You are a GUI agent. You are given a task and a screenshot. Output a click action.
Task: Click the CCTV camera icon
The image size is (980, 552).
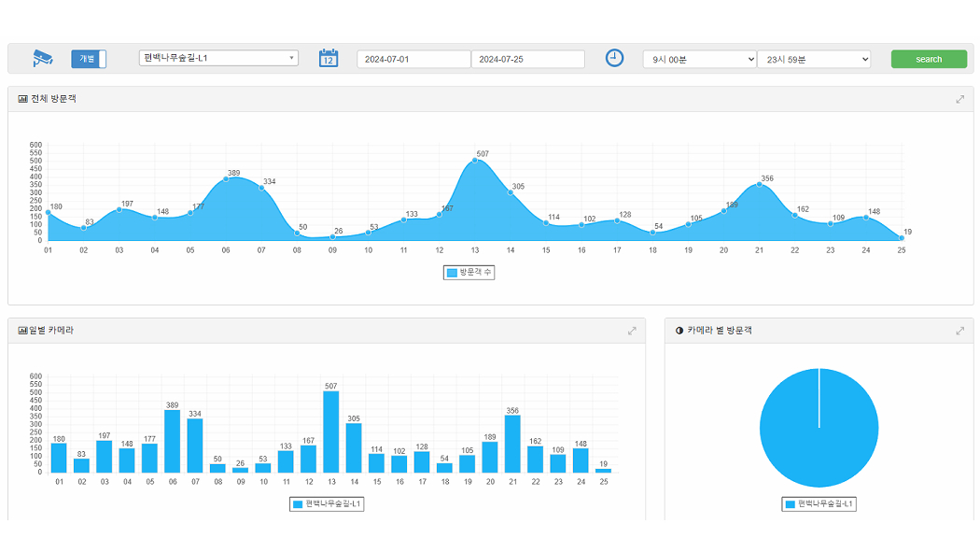pyautogui.click(x=43, y=58)
